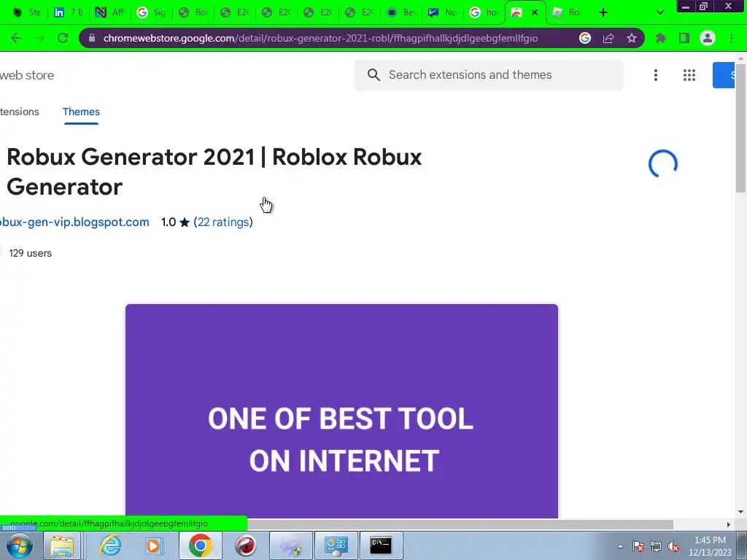Show hidden system tray icons
This screenshot has width=747, height=560.
click(620, 546)
